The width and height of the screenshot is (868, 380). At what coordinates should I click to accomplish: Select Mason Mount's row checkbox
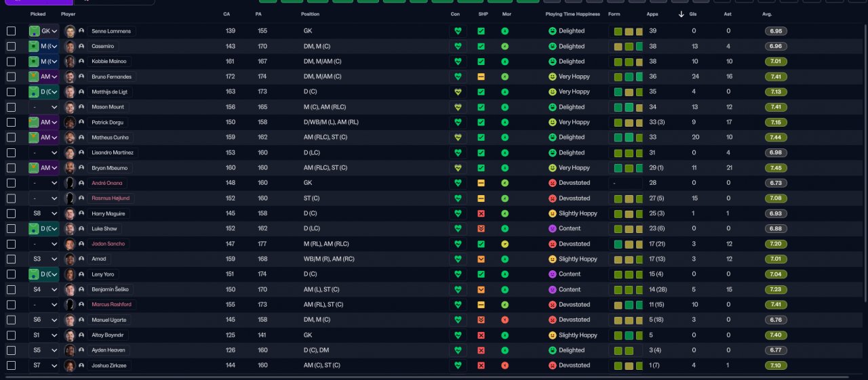pos(11,107)
